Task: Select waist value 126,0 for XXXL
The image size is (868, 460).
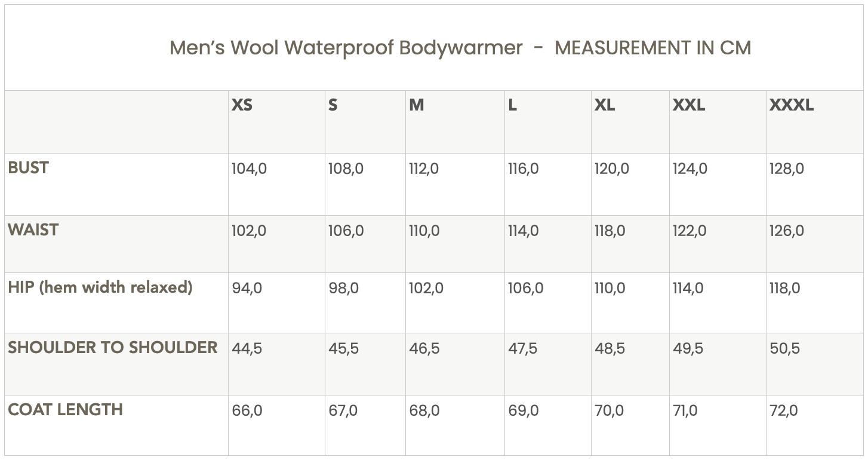Action: 786,231
